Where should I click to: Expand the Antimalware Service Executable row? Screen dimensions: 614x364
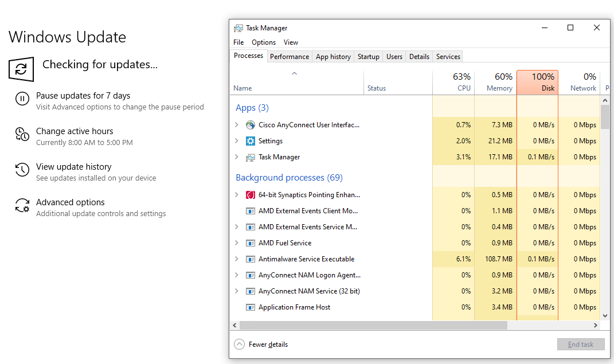(237, 259)
